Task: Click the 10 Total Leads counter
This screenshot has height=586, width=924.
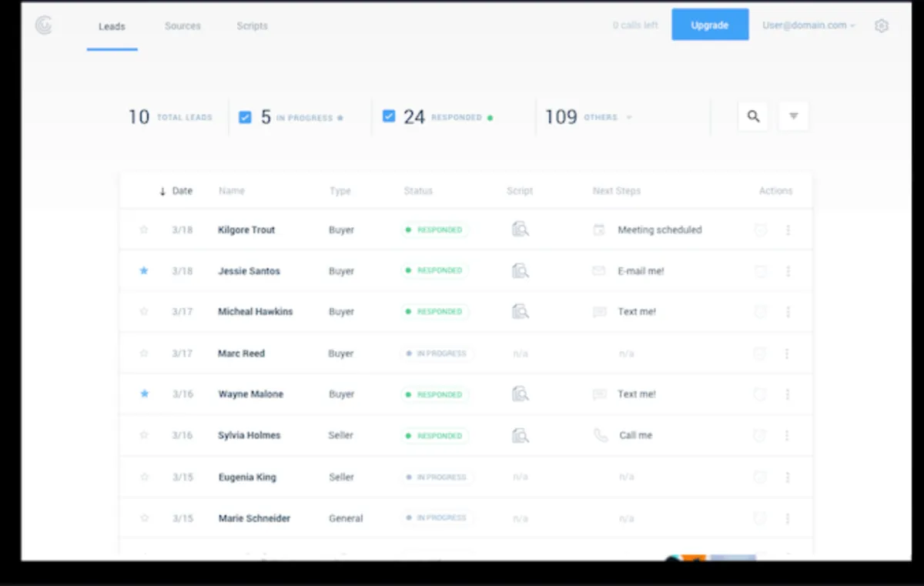Action: (170, 117)
